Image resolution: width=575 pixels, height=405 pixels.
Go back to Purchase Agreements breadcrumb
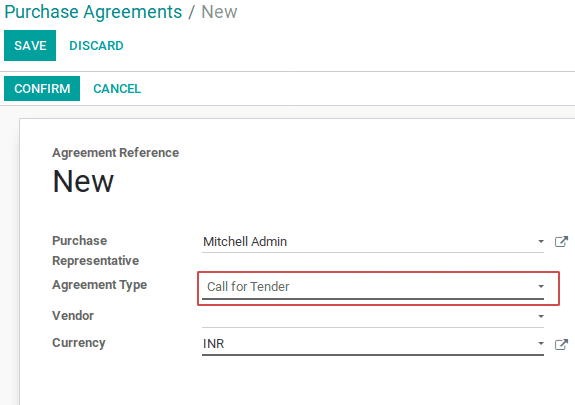click(93, 12)
